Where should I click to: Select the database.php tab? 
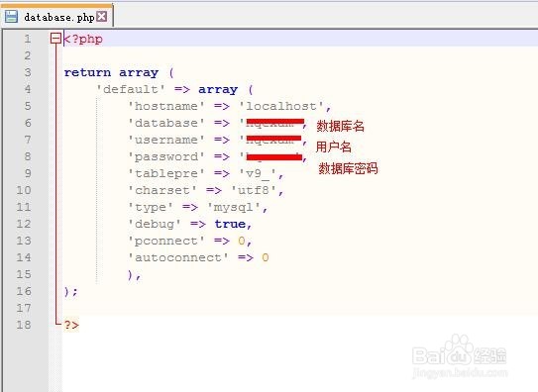click(x=56, y=17)
